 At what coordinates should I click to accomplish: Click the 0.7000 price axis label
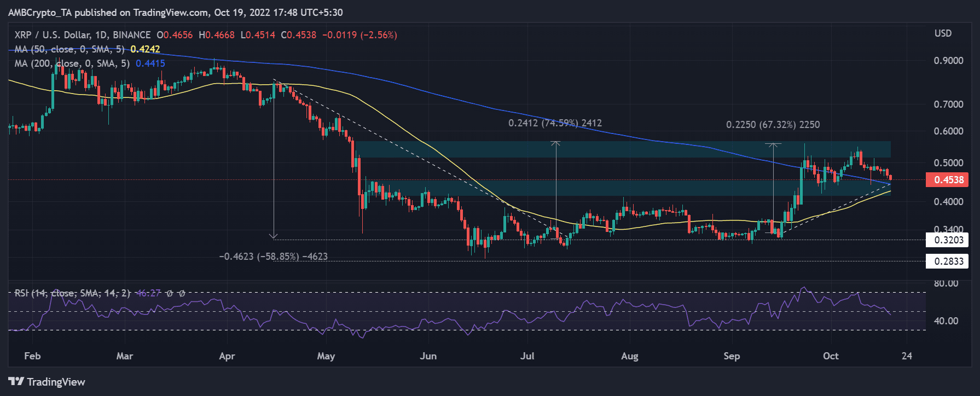pos(948,104)
